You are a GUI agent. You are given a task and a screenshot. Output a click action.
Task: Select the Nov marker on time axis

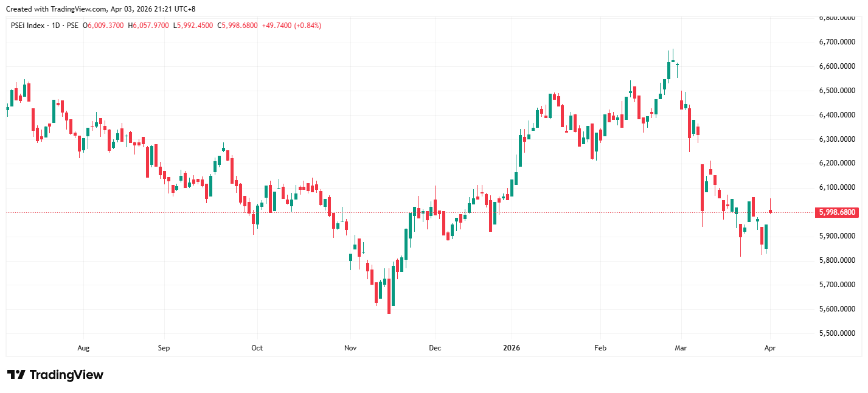pos(350,349)
